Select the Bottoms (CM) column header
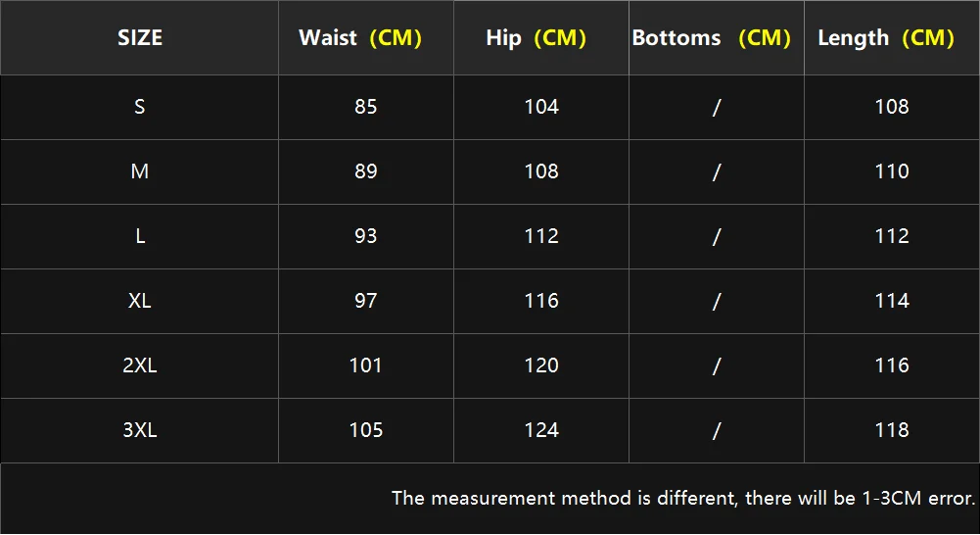980x535 pixels. pos(712,38)
